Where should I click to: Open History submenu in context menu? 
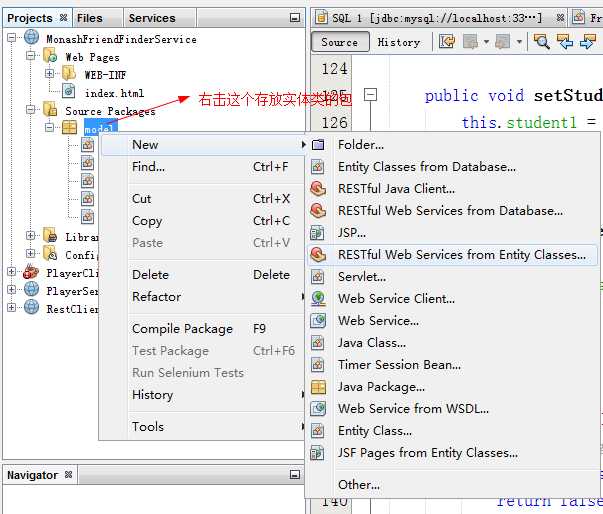click(204, 395)
